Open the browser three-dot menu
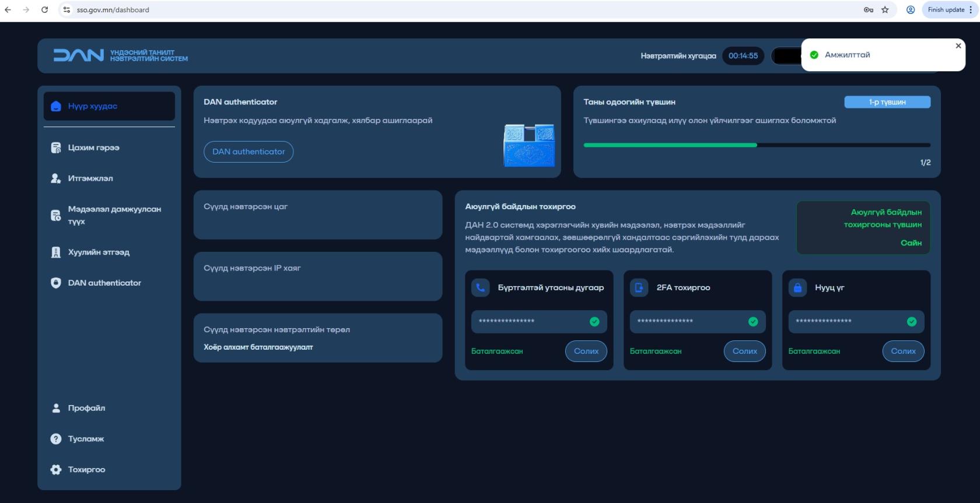Image resolution: width=980 pixels, height=503 pixels. pyautogui.click(x=971, y=10)
